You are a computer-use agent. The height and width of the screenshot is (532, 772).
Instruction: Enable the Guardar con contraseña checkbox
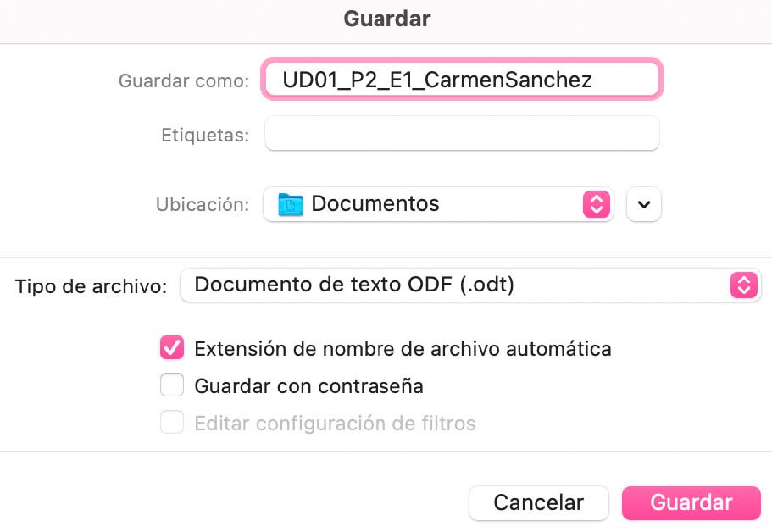point(172,385)
